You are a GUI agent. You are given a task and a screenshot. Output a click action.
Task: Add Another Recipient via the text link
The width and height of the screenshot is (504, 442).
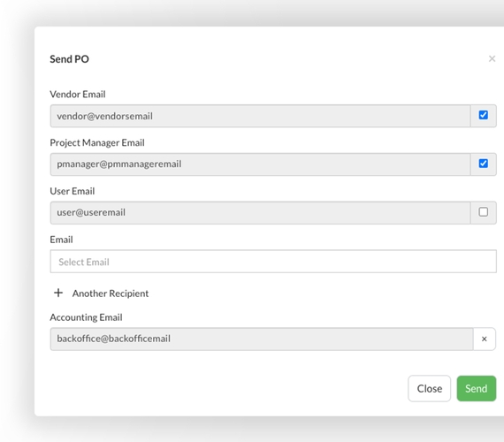(111, 293)
